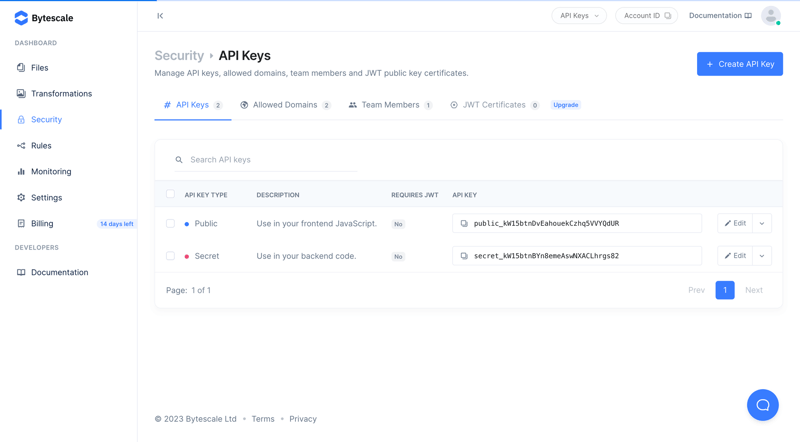Click the user avatar icon

[x=770, y=16]
